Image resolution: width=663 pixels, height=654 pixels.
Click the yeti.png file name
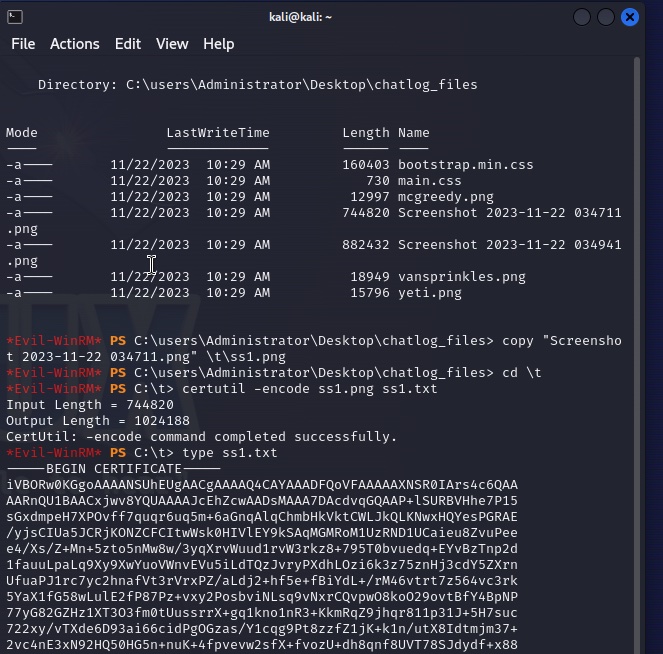[x=430, y=292]
